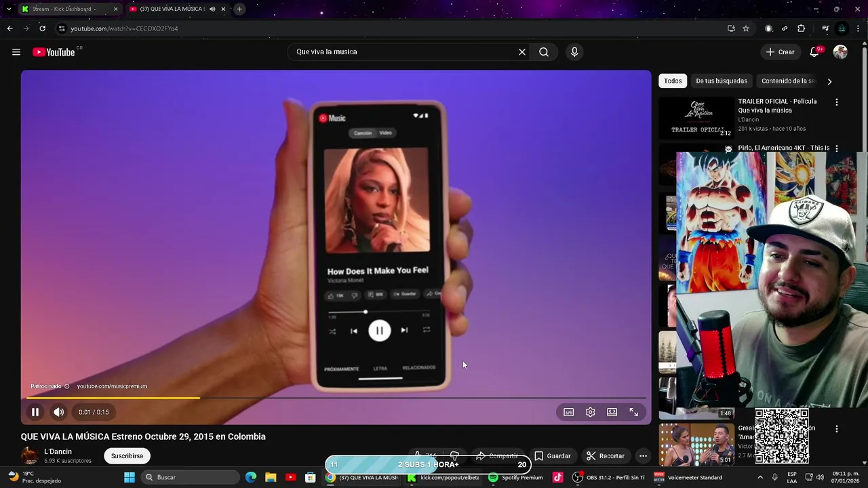Clear the search query with X
The image size is (868, 488).
tap(522, 52)
